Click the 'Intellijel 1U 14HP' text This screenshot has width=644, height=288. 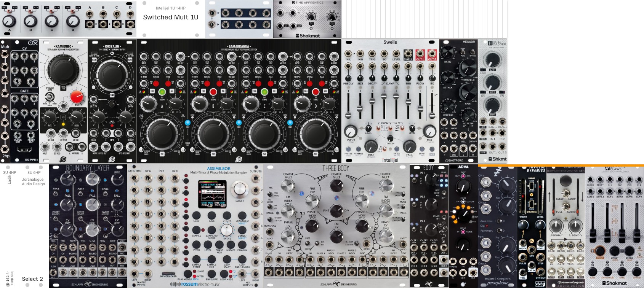(x=171, y=8)
